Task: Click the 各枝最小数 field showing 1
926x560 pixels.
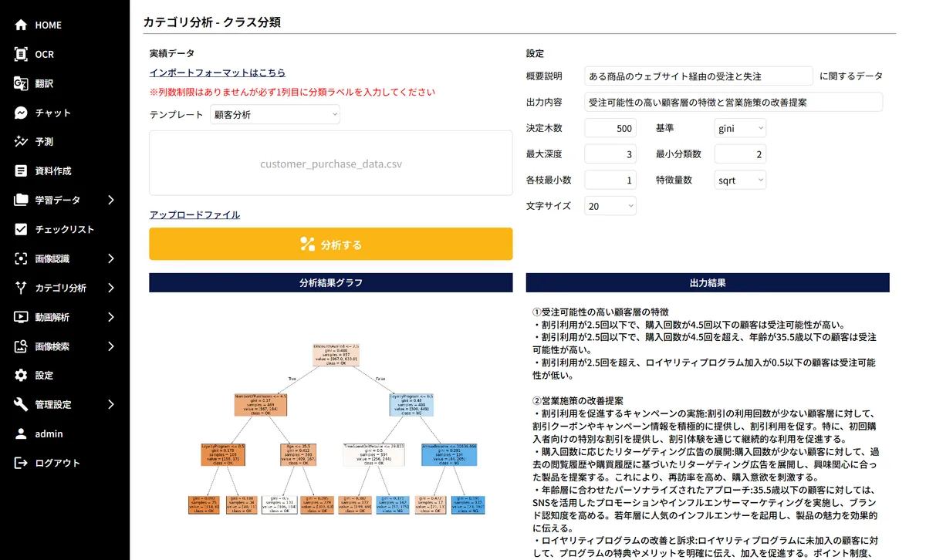Action: (610, 180)
